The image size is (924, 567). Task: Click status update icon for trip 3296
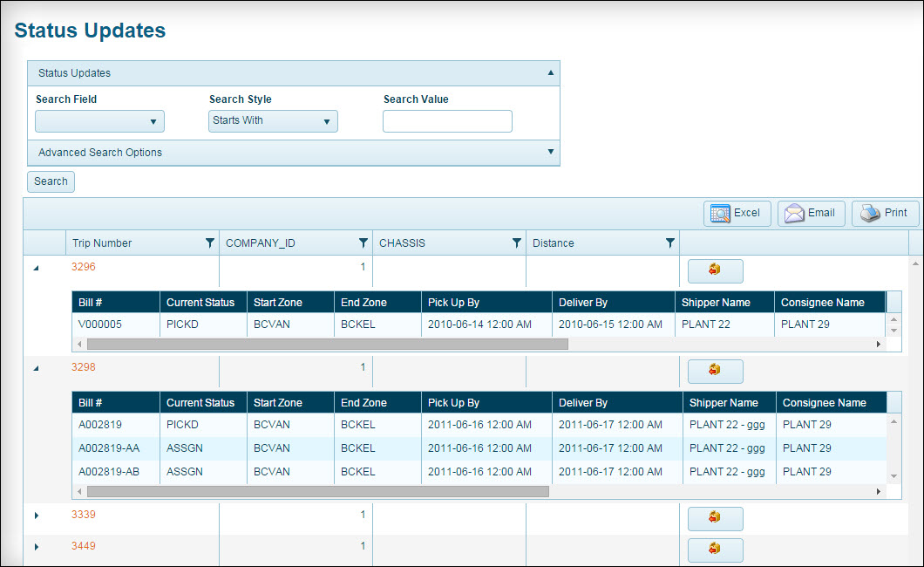pyautogui.click(x=715, y=270)
